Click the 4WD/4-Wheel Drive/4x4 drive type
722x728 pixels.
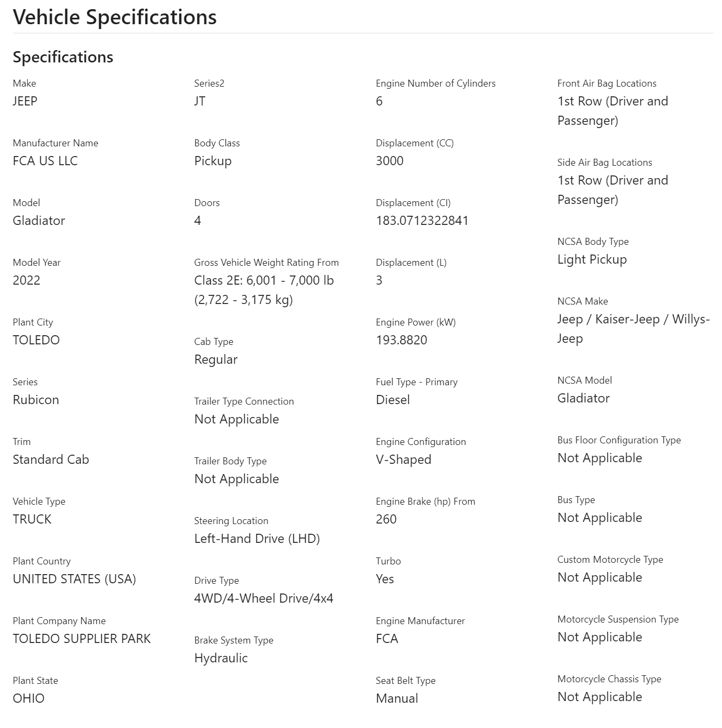point(264,598)
